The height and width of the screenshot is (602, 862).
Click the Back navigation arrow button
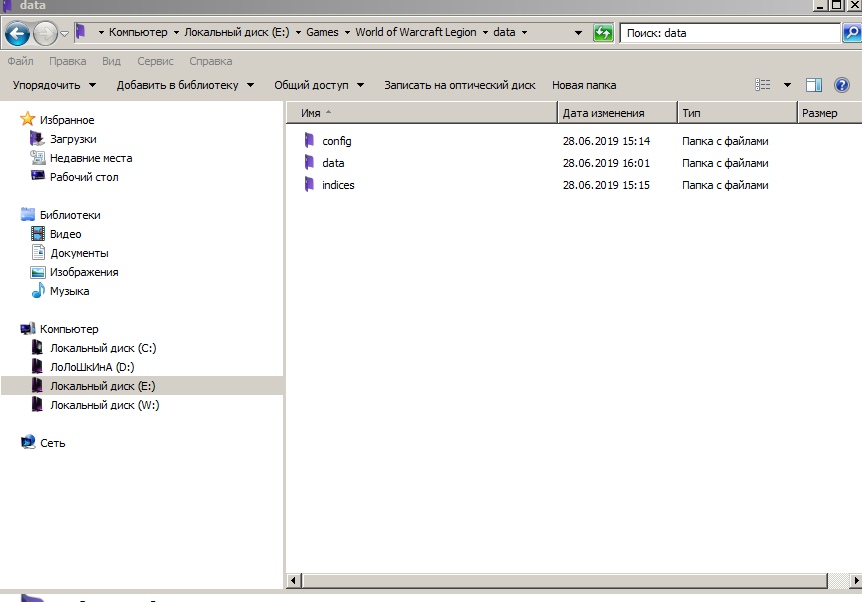click(x=17, y=34)
